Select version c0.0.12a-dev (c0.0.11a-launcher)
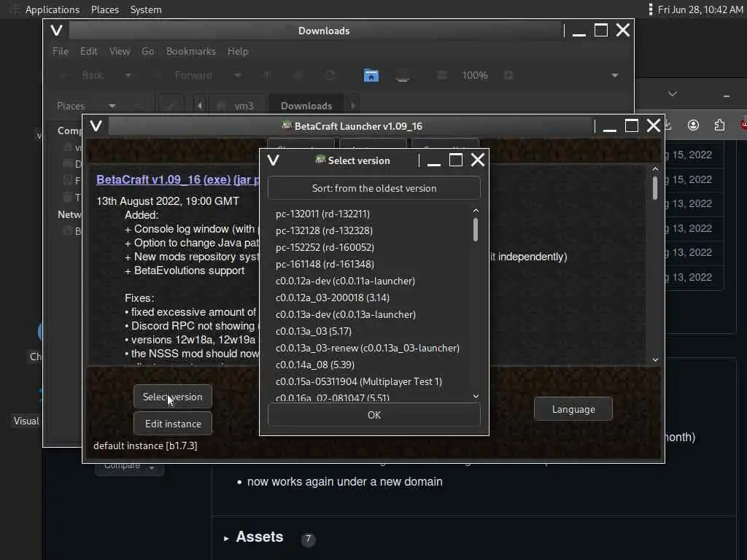Image resolution: width=747 pixels, height=560 pixels. [345, 281]
